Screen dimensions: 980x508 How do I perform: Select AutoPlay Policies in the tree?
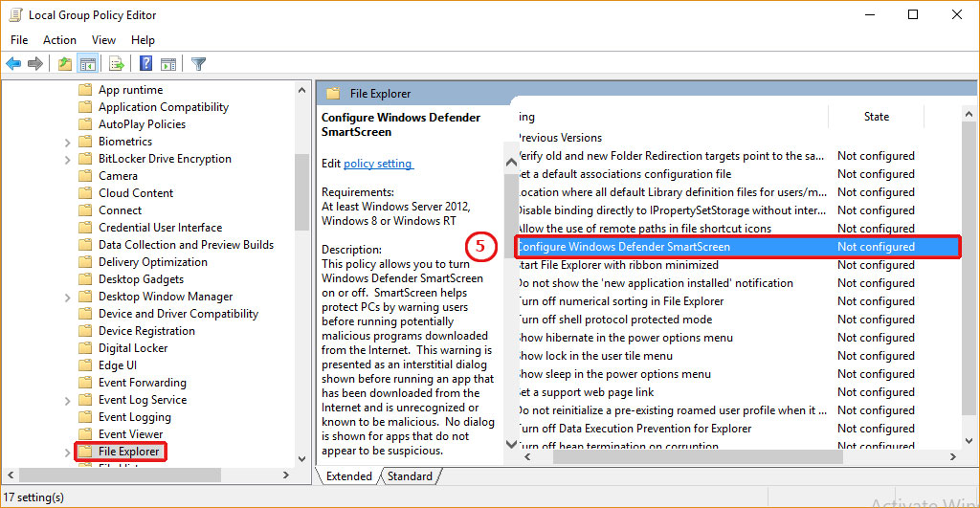click(x=142, y=124)
